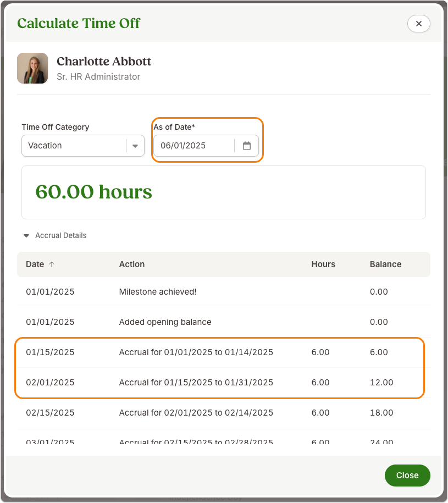Click the Hours column header

point(323,264)
